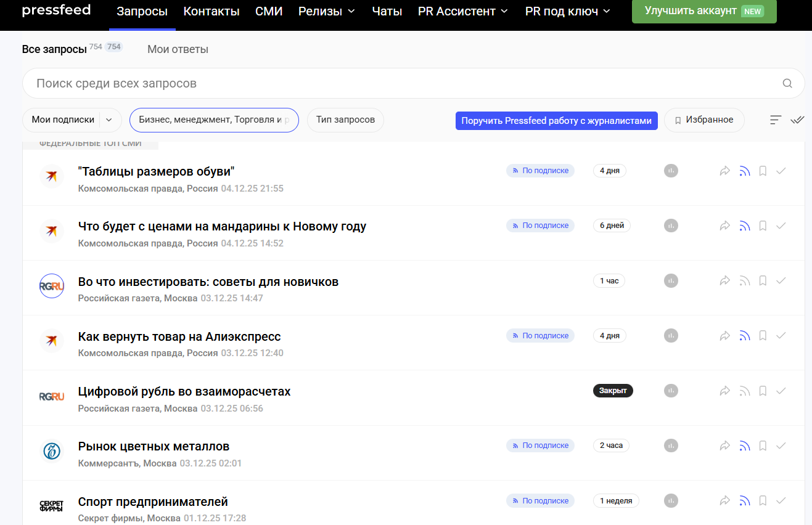Image resolution: width=812 pixels, height=525 pixels.
Task: Click the search magnifier icon
Action: tap(787, 84)
